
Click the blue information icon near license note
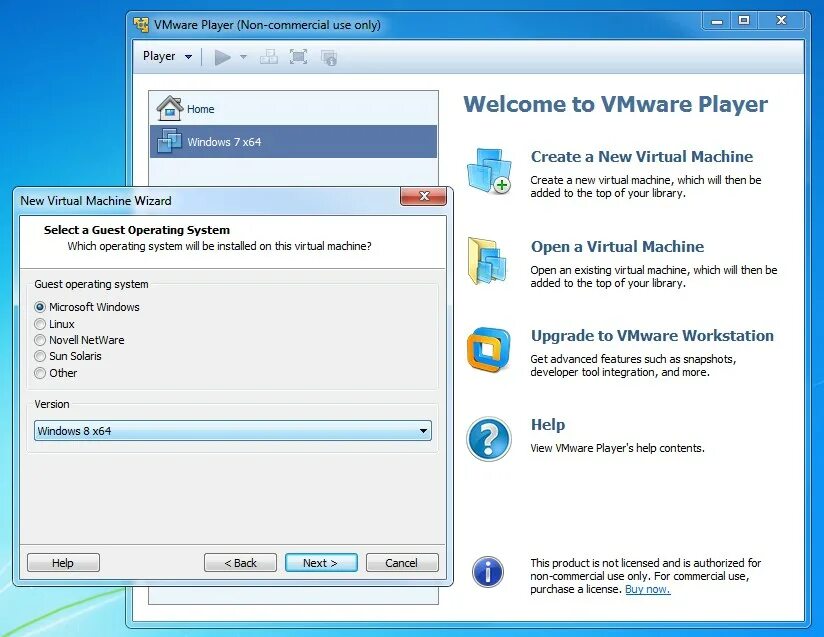pos(488,572)
